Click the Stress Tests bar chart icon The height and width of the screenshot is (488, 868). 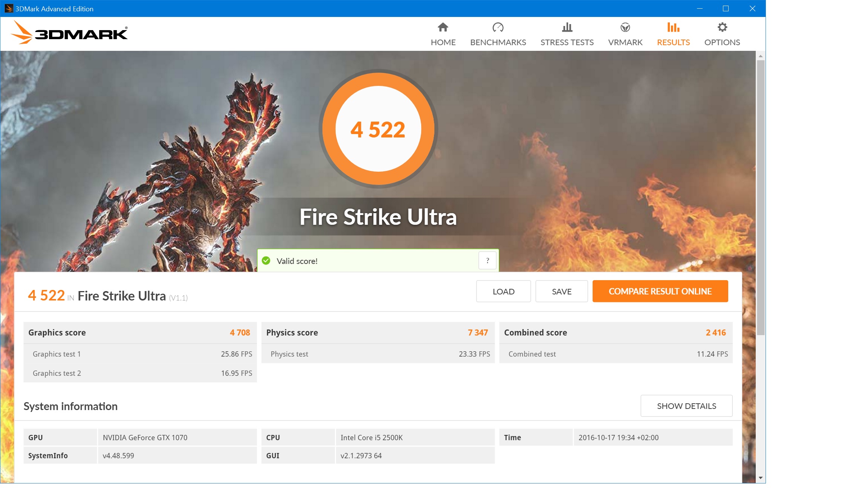click(567, 27)
